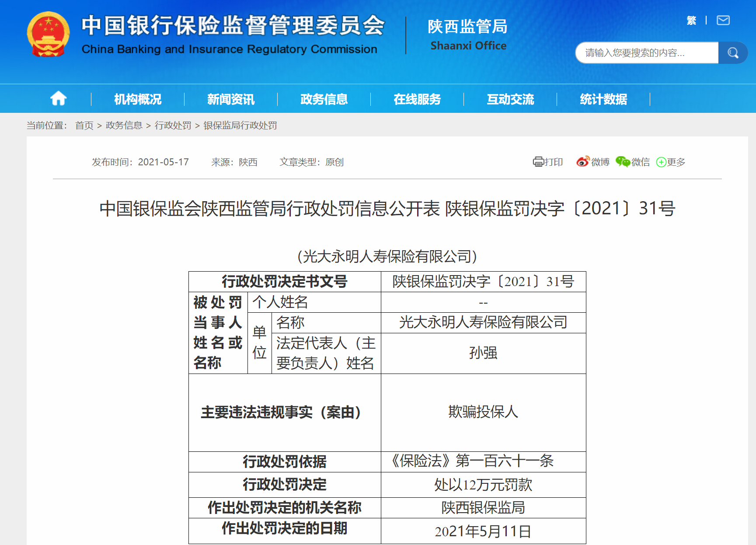Click the 行政处罚决定 header cell
The width and height of the screenshot is (756, 545).
point(285,485)
